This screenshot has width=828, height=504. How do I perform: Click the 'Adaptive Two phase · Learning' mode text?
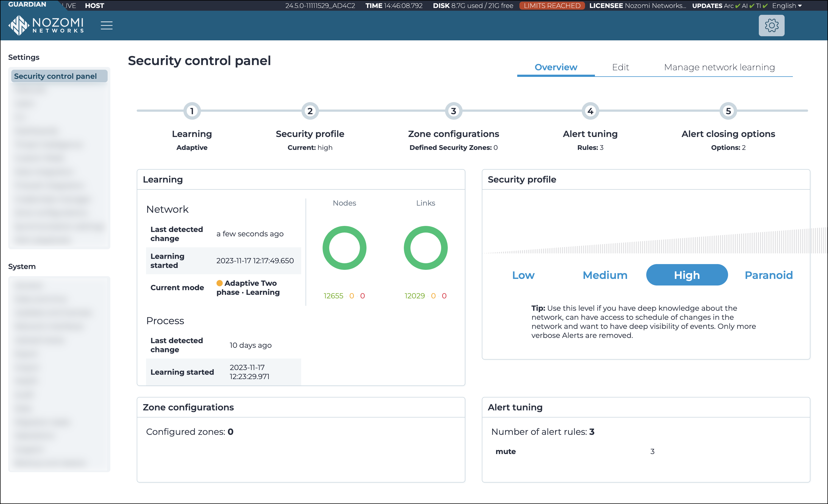(x=248, y=288)
